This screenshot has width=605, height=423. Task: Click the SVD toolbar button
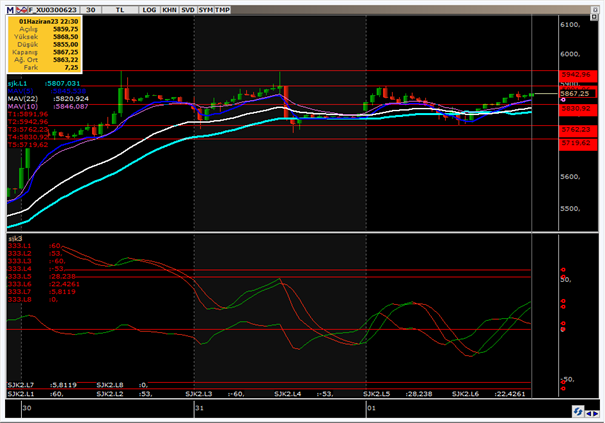tap(188, 10)
